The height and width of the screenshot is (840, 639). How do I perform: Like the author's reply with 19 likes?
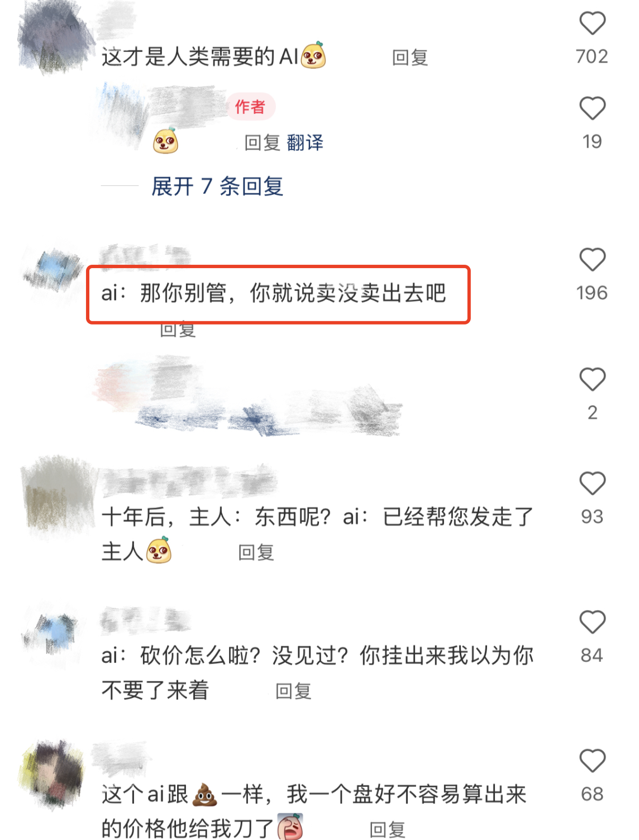click(x=592, y=109)
